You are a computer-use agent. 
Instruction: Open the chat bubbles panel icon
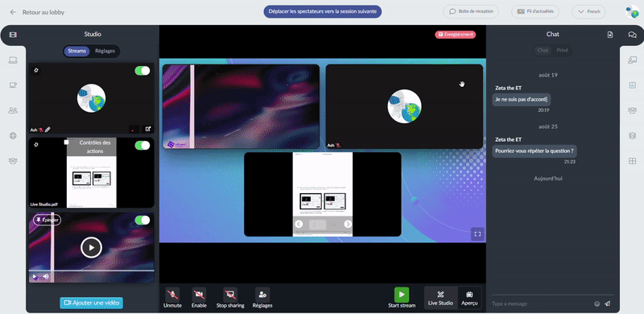click(x=632, y=35)
